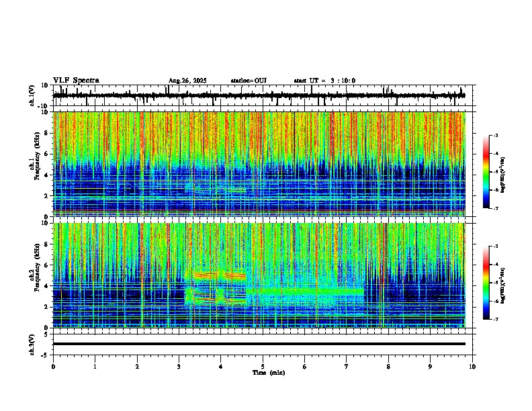Click the ch.2 "Frequency (kHz)" axis label

(x=37, y=267)
